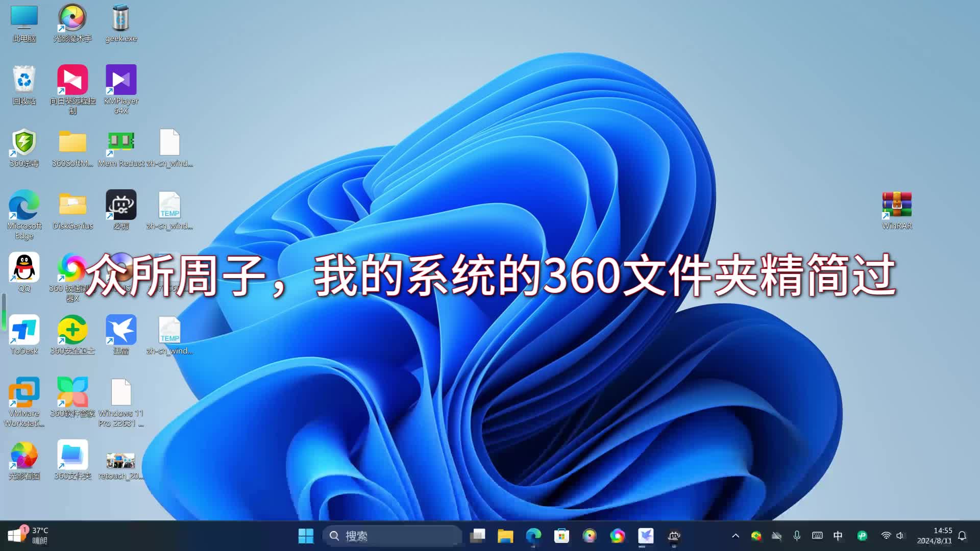980x551 pixels.
Task: Select the KMPlayer 64X desktop shortcut
Action: pyautogui.click(x=121, y=90)
